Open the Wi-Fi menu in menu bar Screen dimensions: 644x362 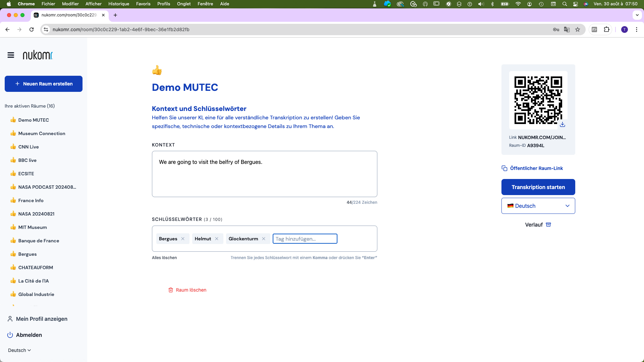tap(518, 4)
